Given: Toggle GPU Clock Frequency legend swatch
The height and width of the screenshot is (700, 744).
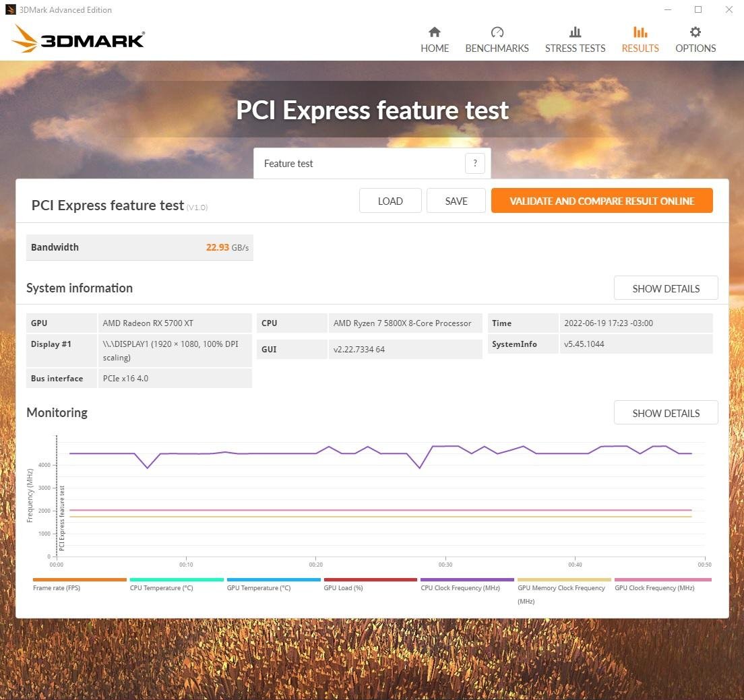Looking at the screenshot, I should click(x=663, y=579).
